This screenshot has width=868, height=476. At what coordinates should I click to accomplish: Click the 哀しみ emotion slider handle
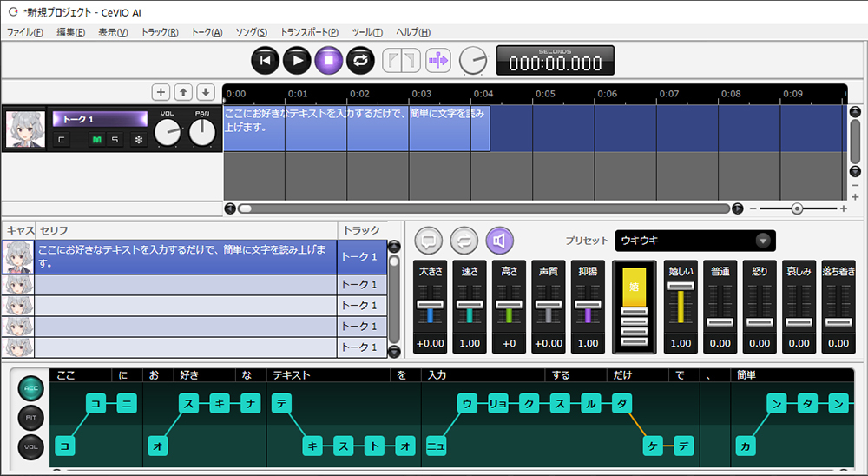coord(799,322)
